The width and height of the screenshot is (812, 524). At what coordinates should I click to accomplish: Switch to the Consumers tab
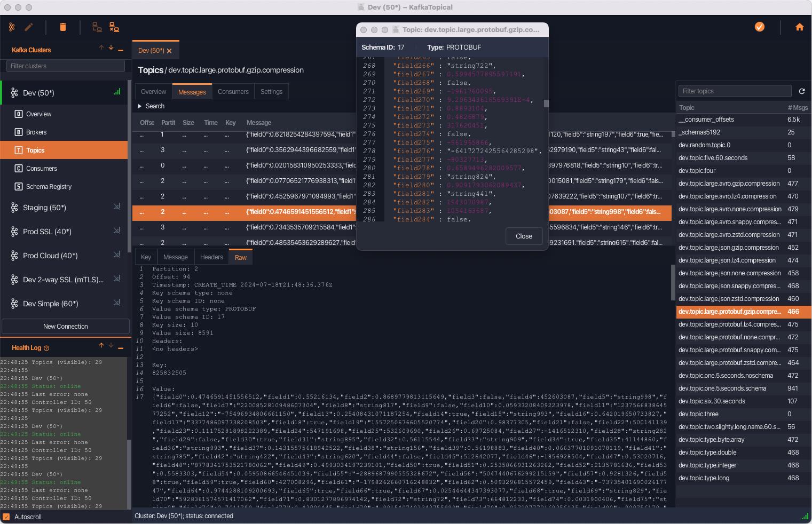[x=233, y=92]
